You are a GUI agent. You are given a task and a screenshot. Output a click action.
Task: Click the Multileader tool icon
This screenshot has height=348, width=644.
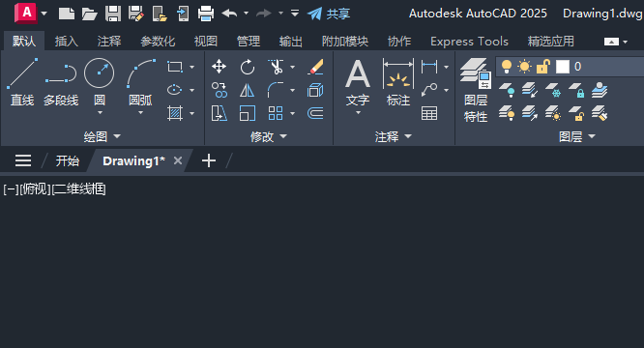pyautogui.click(x=429, y=90)
